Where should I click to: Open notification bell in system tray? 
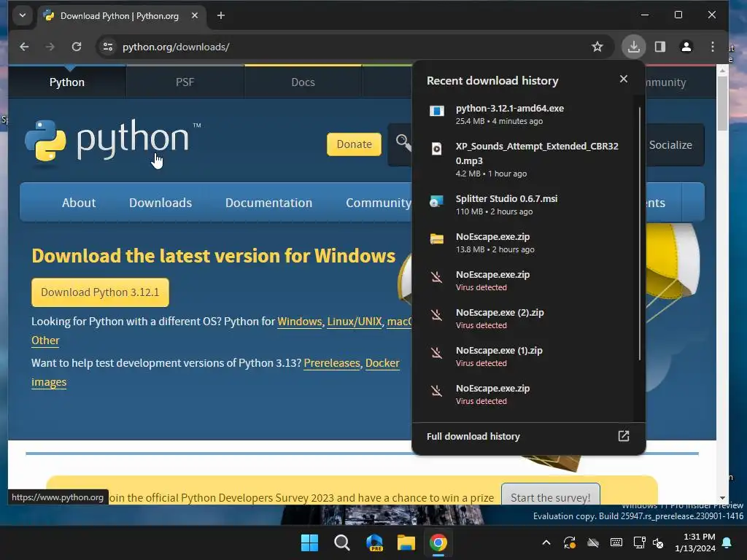(727, 542)
